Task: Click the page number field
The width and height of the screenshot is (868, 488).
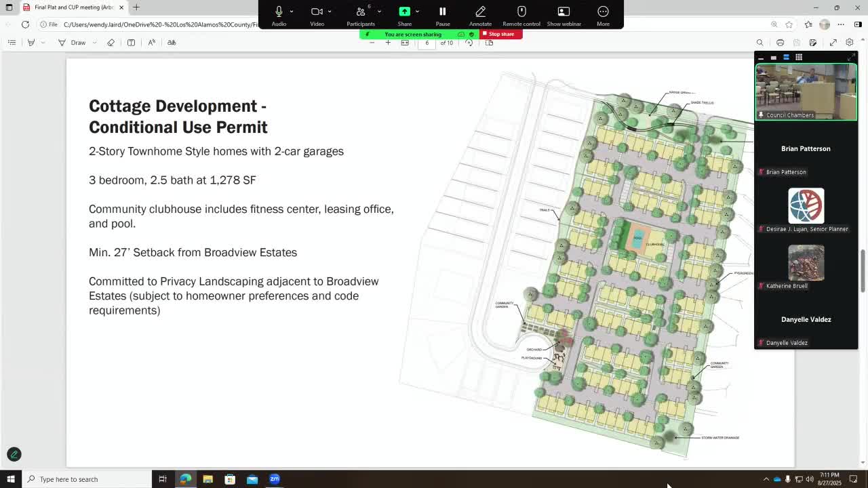Action: tap(427, 43)
